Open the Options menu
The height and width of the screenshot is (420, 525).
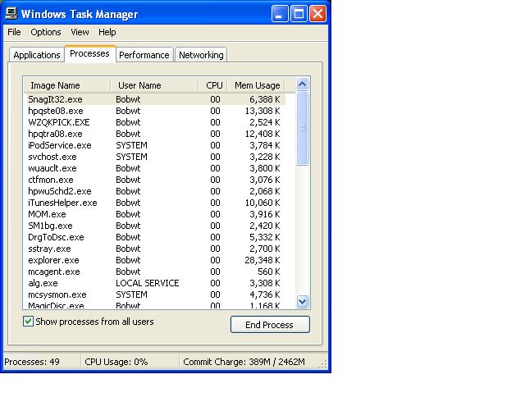[46, 32]
